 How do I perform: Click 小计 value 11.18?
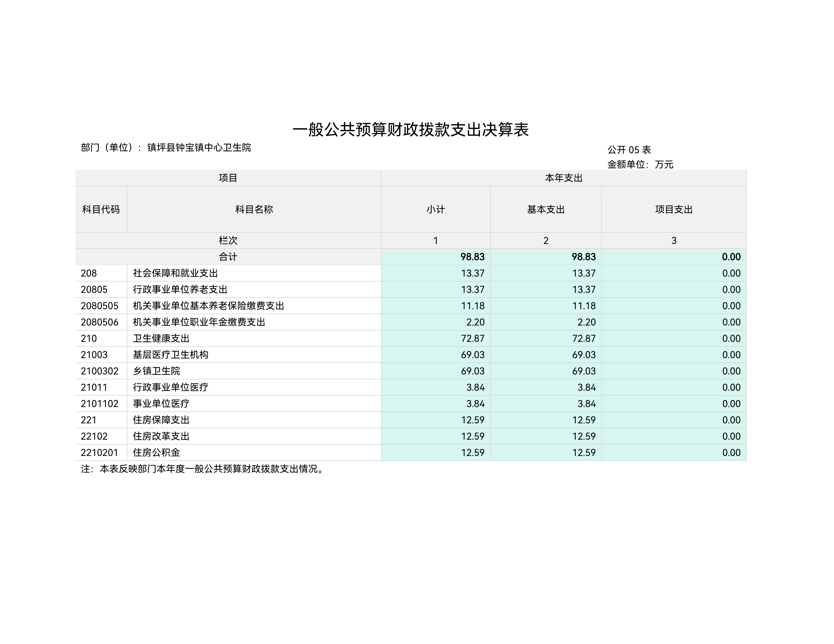tap(473, 306)
